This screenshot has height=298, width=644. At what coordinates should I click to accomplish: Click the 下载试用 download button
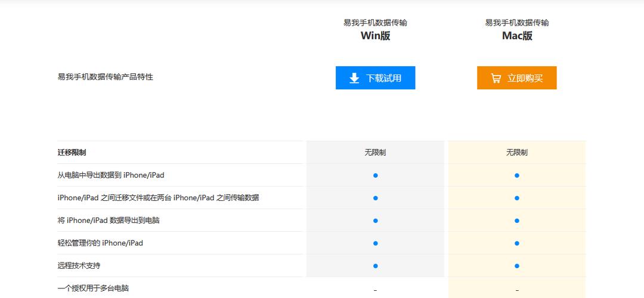click(375, 77)
